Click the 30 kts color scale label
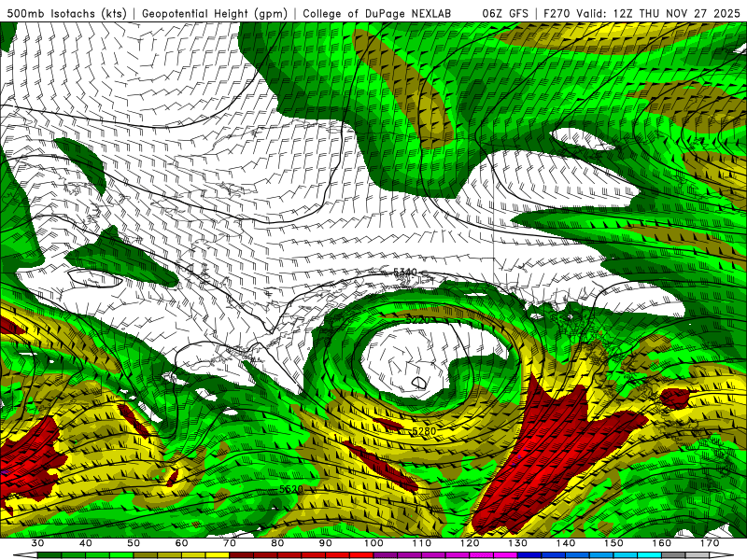This screenshot has width=747, height=560. tap(37, 543)
